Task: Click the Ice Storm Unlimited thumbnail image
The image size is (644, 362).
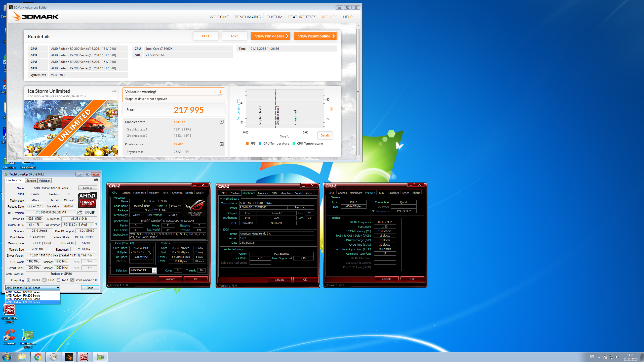Action: tap(71, 128)
